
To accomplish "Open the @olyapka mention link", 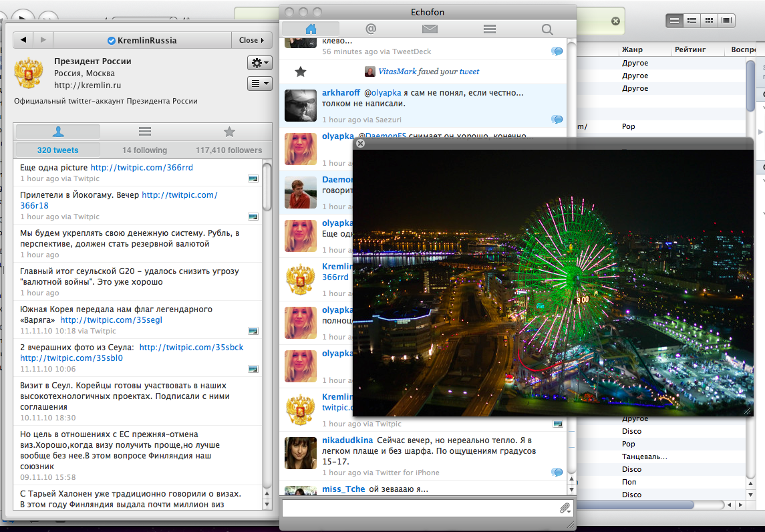I will pos(383,93).
